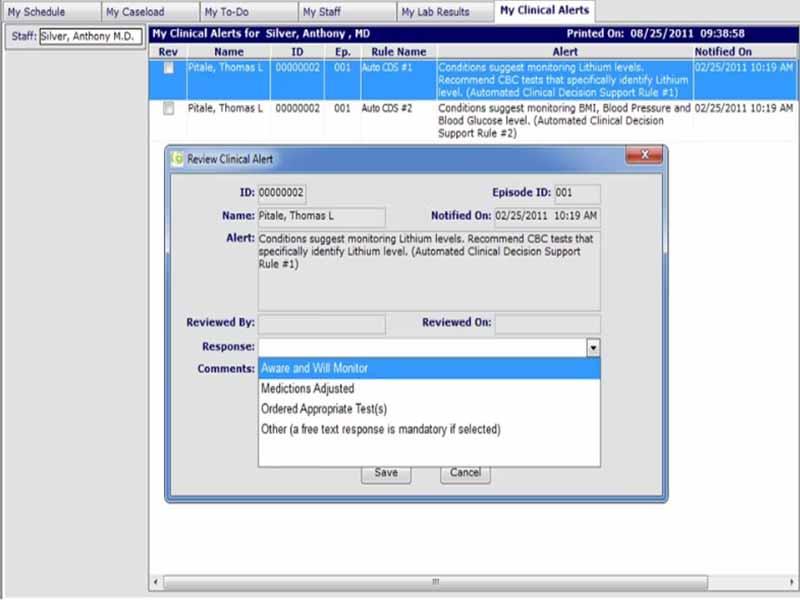Click the Cancel button
The width and height of the screenshot is (800, 600).
tap(465, 474)
